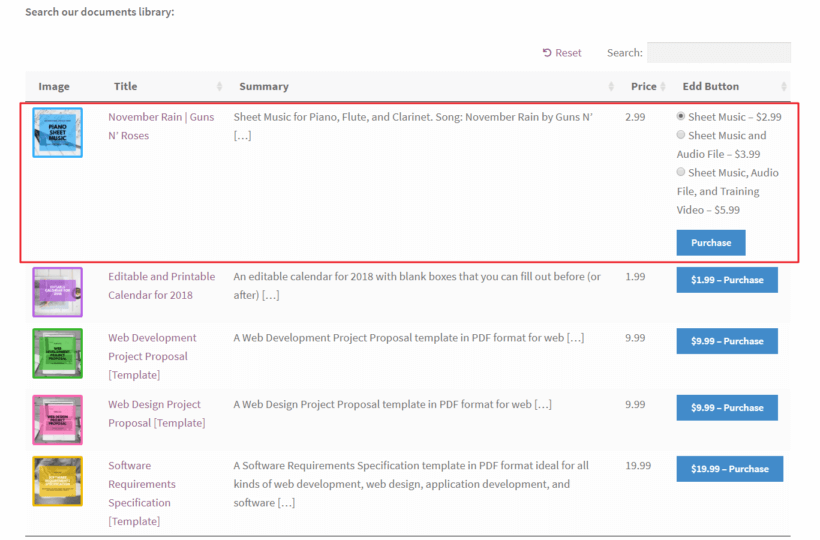Image resolution: width=820 pixels, height=540 pixels.
Task: Click the Web Design Project Proposal summary text
Action: (392, 405)
